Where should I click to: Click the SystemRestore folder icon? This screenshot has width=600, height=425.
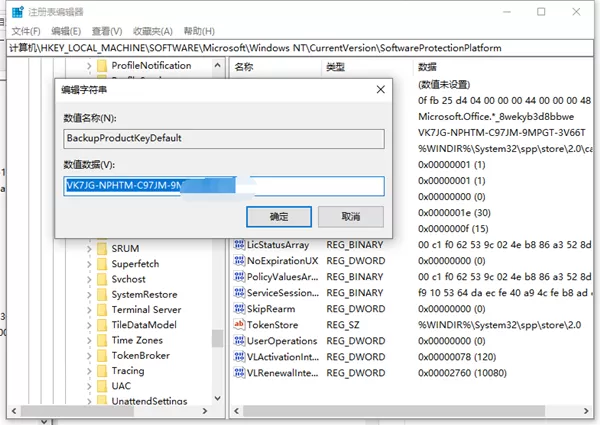coord(102,295)
